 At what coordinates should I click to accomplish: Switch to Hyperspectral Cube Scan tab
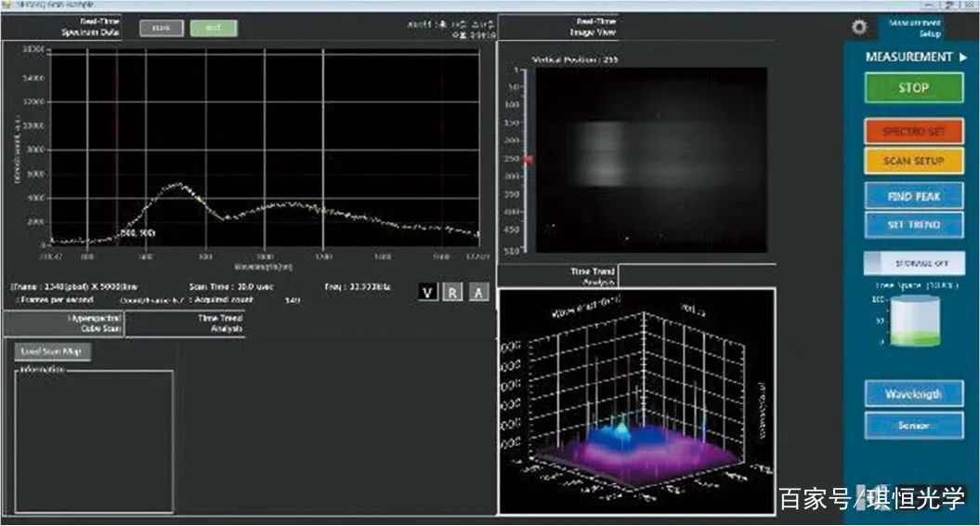click(x=63, y=322)
